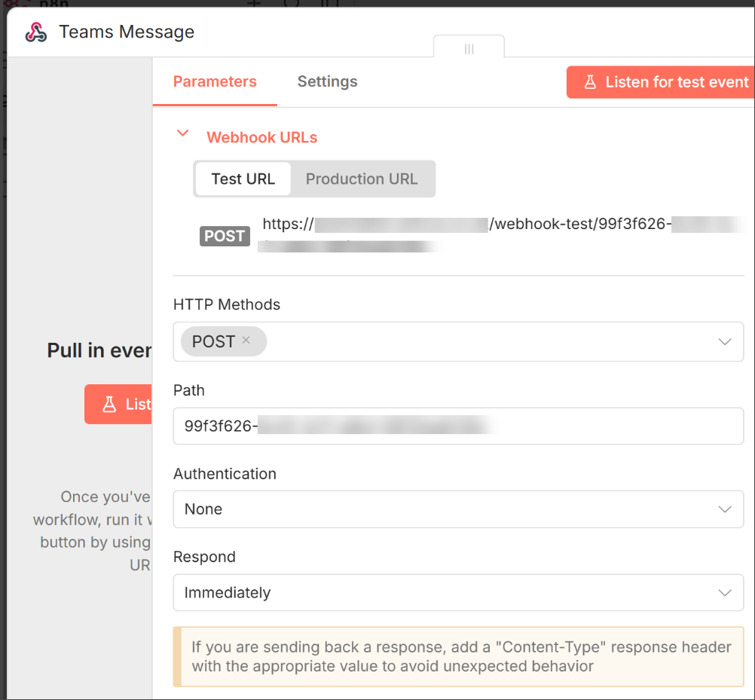The height and width of the screenshot is (700, 755).
Task: Open the Authentication dropdown
Action: click(x=457, y=509)
